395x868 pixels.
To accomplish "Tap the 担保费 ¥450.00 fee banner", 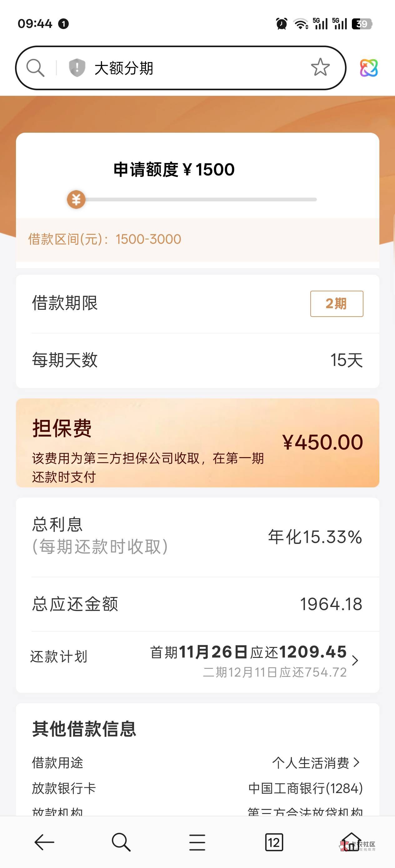I will click(197, 443).
